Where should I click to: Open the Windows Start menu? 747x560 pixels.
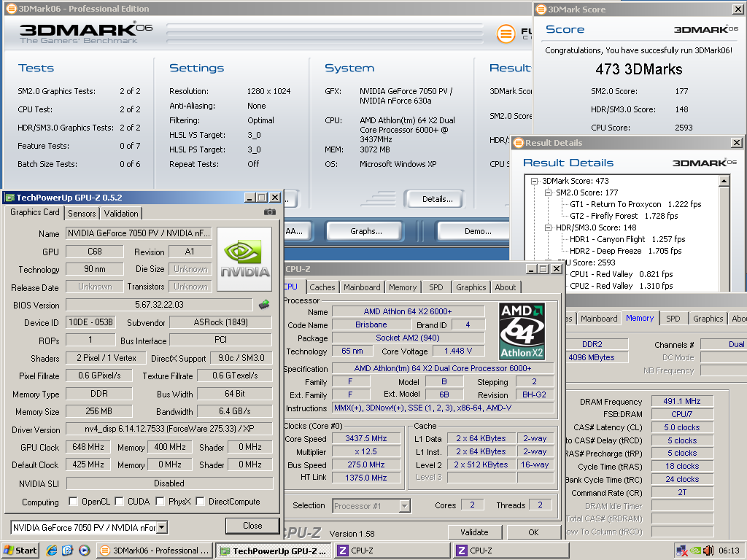[20, 551]
